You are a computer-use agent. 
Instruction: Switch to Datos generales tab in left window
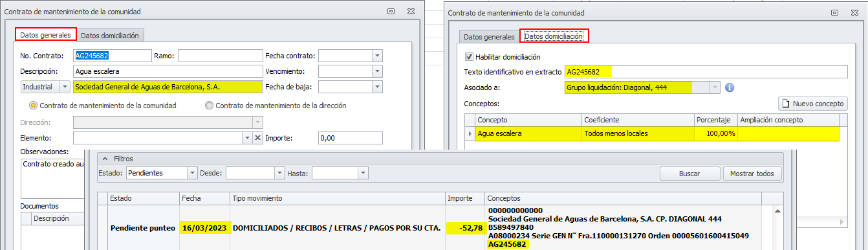45,35
